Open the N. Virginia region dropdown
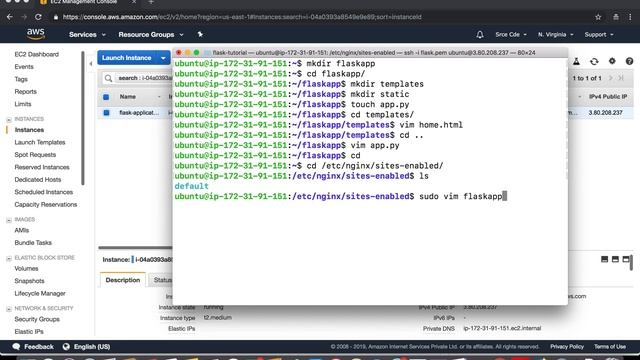Screen dimensions: 640x360 (556, 35)
